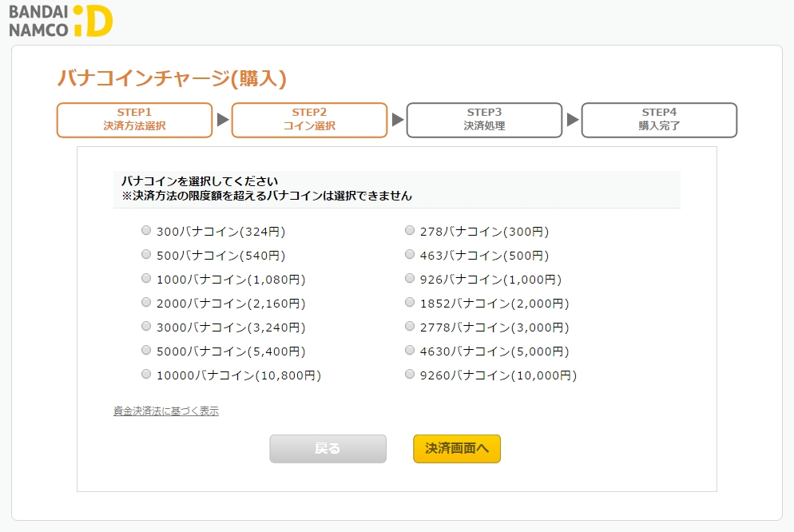Viewport: 794px width, 532px height.
Task: Pick the 2000バナコイン(2,160円) option
Action: (x=146, y=303)
